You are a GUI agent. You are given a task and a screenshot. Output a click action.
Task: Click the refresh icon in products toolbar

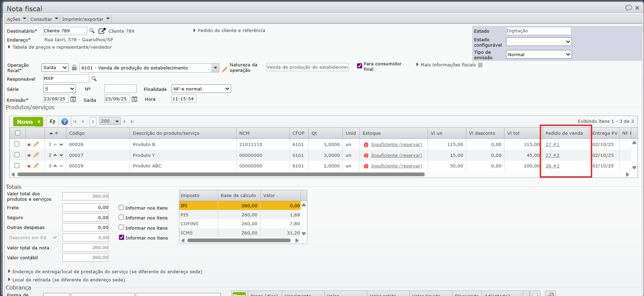tap(52, 121)
